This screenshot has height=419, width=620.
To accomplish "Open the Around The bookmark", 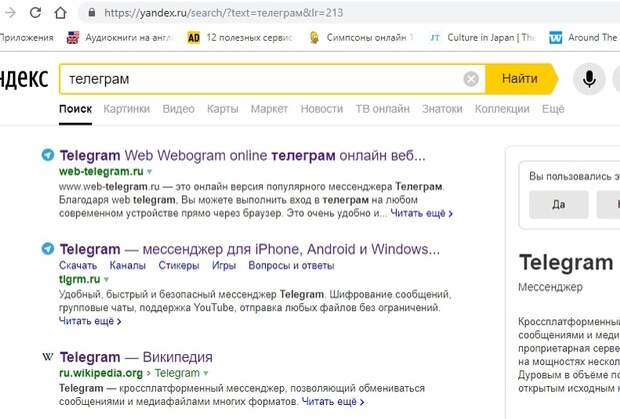I will click(592, 38).
